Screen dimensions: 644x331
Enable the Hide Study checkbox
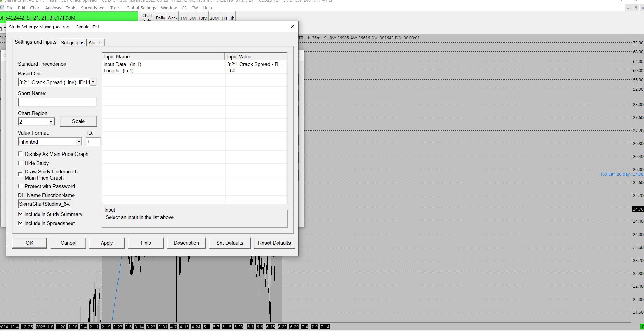(20, 163)
